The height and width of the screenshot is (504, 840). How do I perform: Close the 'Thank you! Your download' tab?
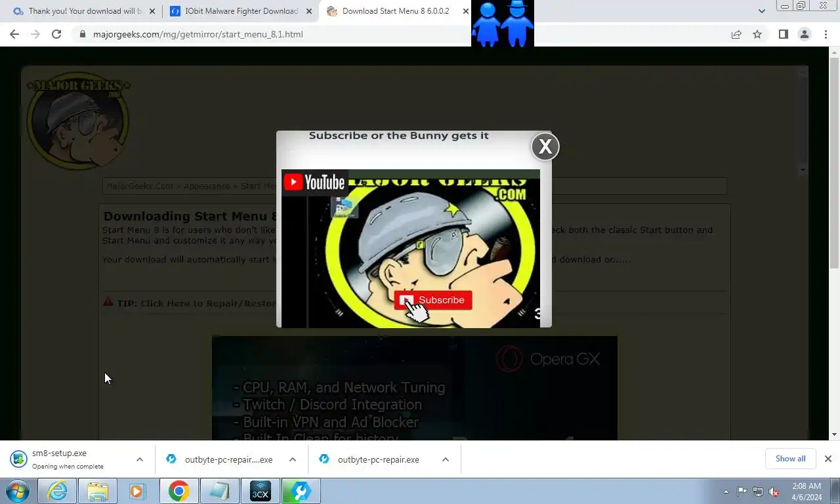point(152,11)
